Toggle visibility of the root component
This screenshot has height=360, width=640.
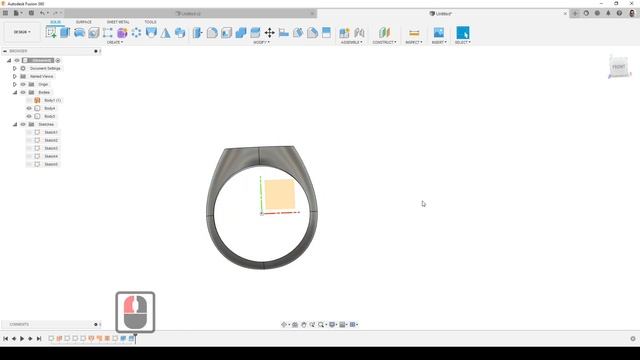pyautogui.click(x=17, y=60)
